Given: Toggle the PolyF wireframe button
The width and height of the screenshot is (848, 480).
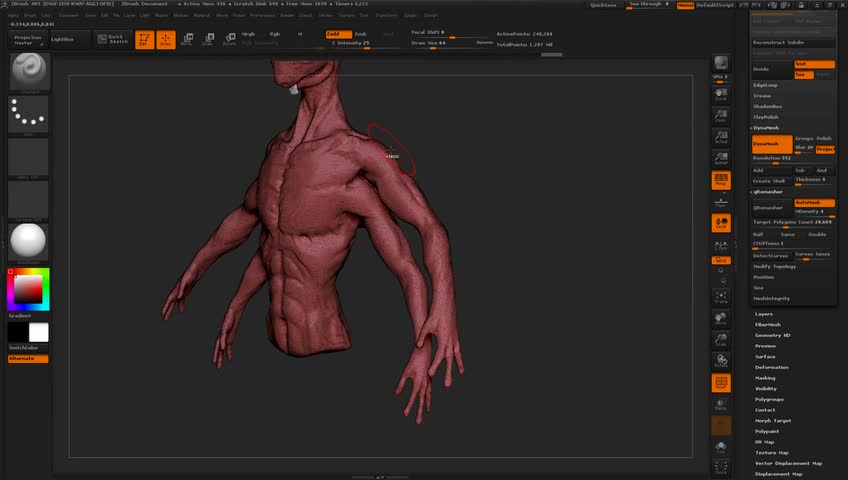Looking at the screenshot, I should [x=721, y=383].
